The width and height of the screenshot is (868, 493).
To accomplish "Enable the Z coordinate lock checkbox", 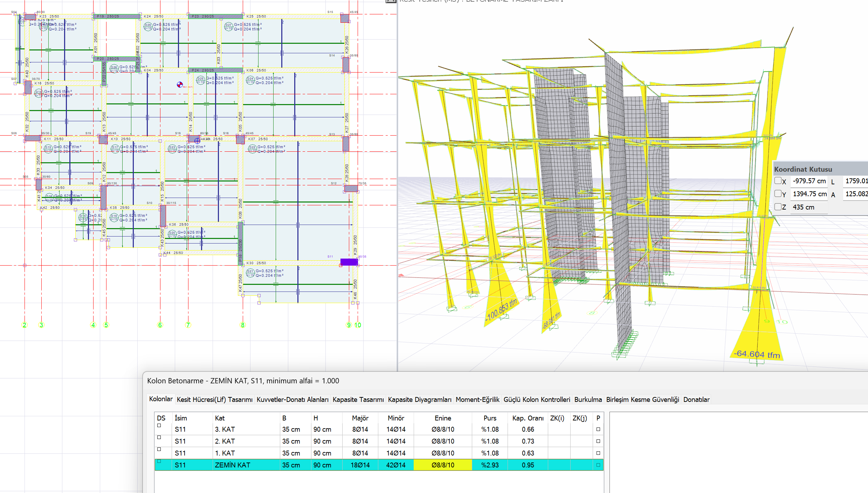I will pos(778,207).
